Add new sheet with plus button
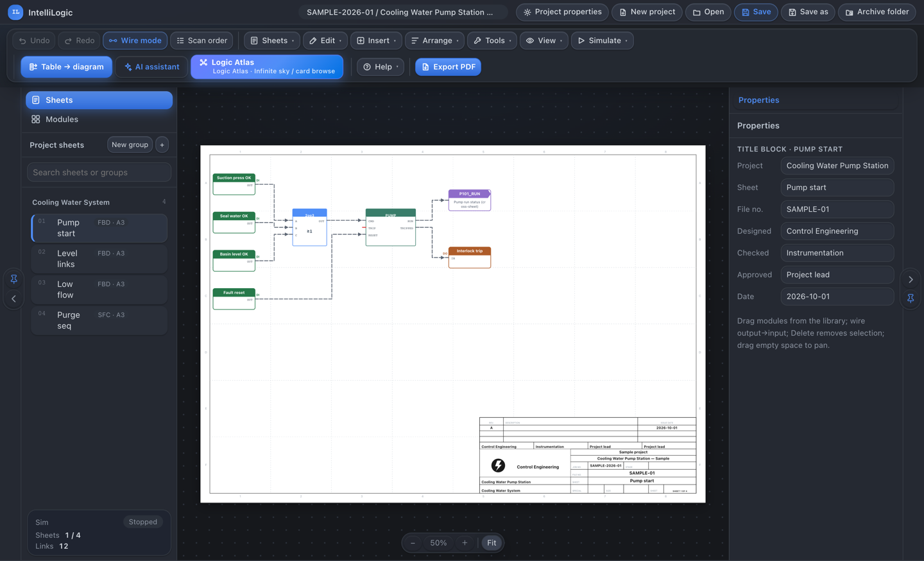The image size is (924, 561). tap(162, 145)
